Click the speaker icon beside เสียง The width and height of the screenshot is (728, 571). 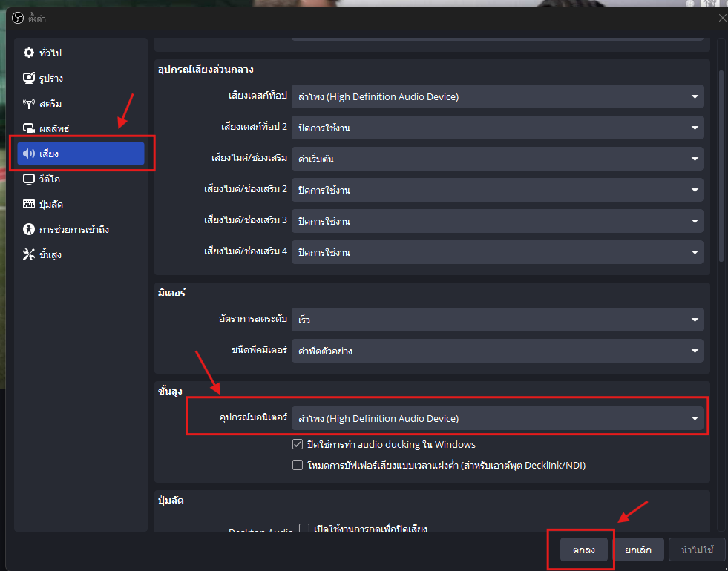point(29,154)
